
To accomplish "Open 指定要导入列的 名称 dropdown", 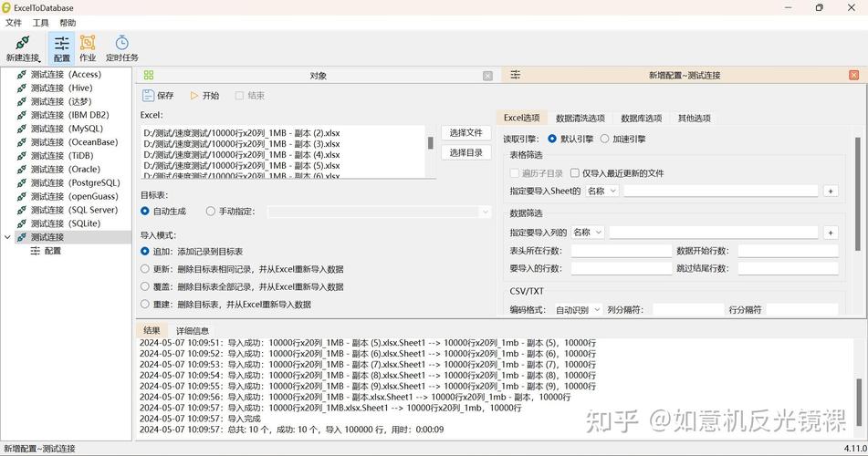I will point(588,233).
